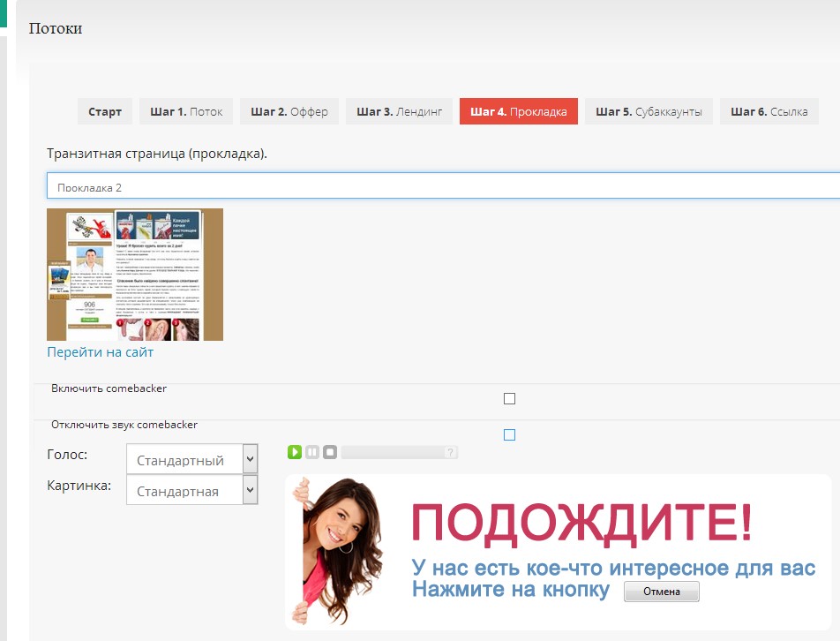Viewport: 840px width, 641px height.
Task: Click the 'ПОДОЖДИТЕ!' comebacker banner image
Action: pyautogui.click(x=558, y=552)
